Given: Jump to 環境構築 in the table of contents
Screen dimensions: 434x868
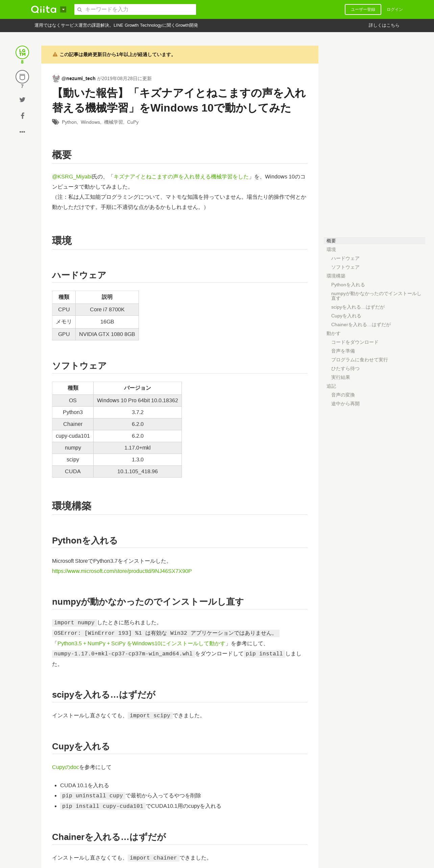Looking at the screenshot, I should [x=336, y=276].
